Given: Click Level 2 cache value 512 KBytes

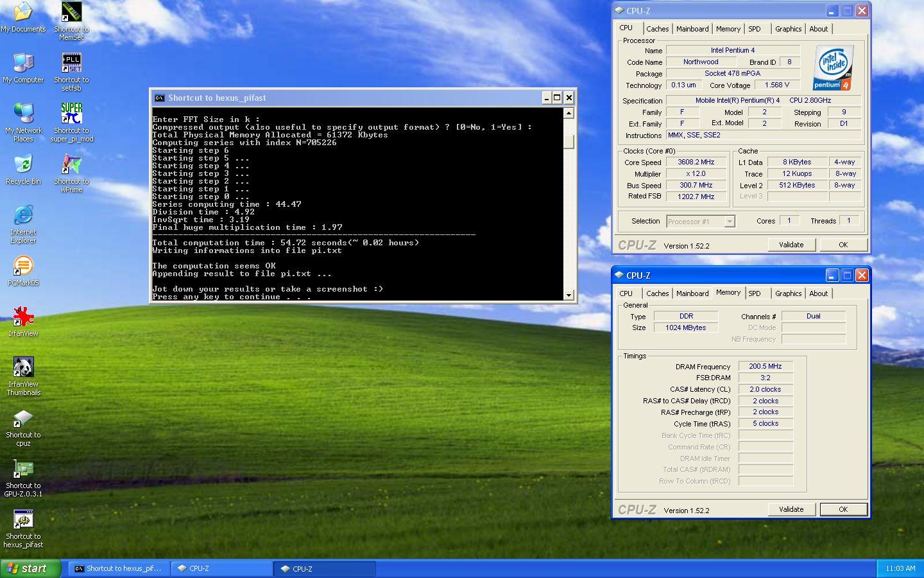Looking at the screenshot, I should click(797, 185).
